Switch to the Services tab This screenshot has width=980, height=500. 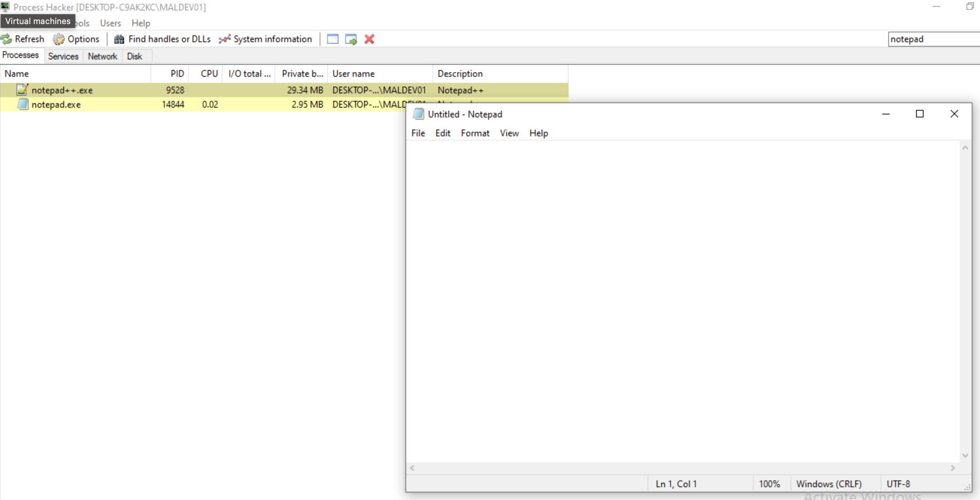pyautogui.click(x=63, y=56)
